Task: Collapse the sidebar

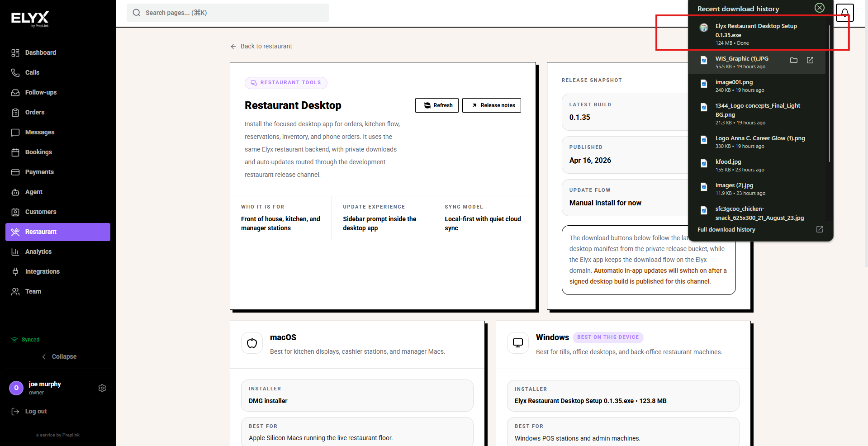Action: (59, 356)
